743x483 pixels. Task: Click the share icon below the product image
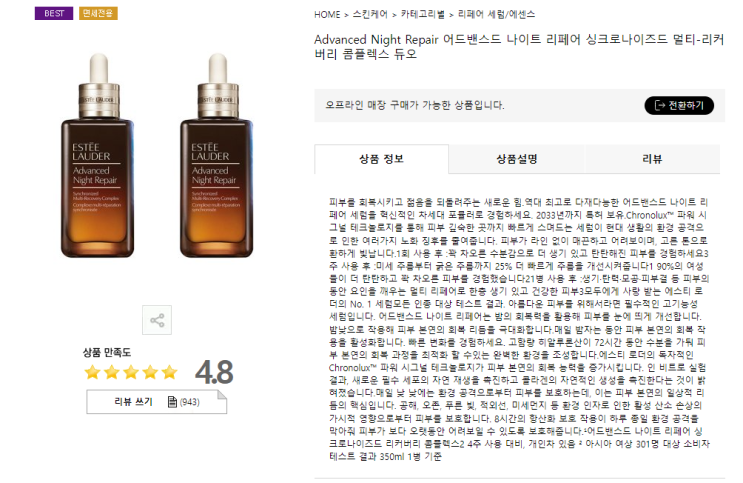click(x=157, y=320)
